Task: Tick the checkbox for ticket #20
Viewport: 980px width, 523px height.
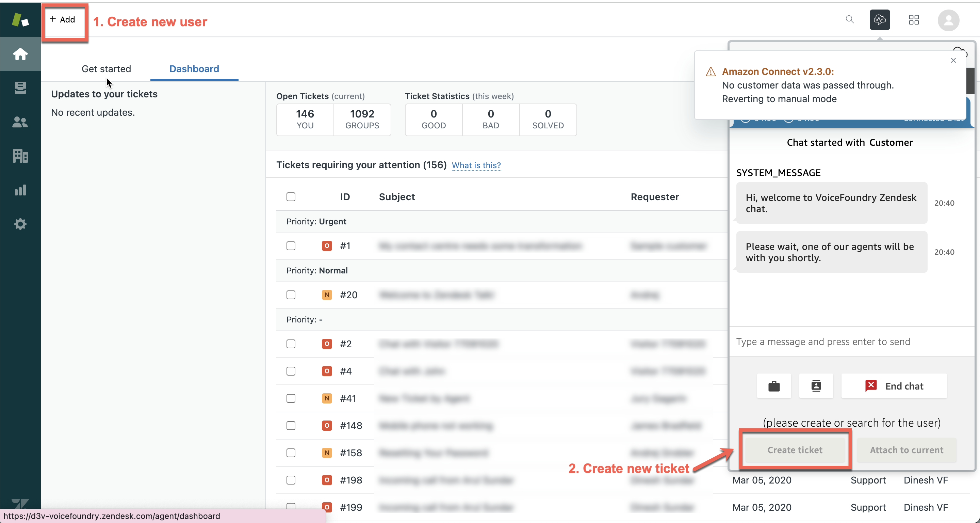Action: 291,295
